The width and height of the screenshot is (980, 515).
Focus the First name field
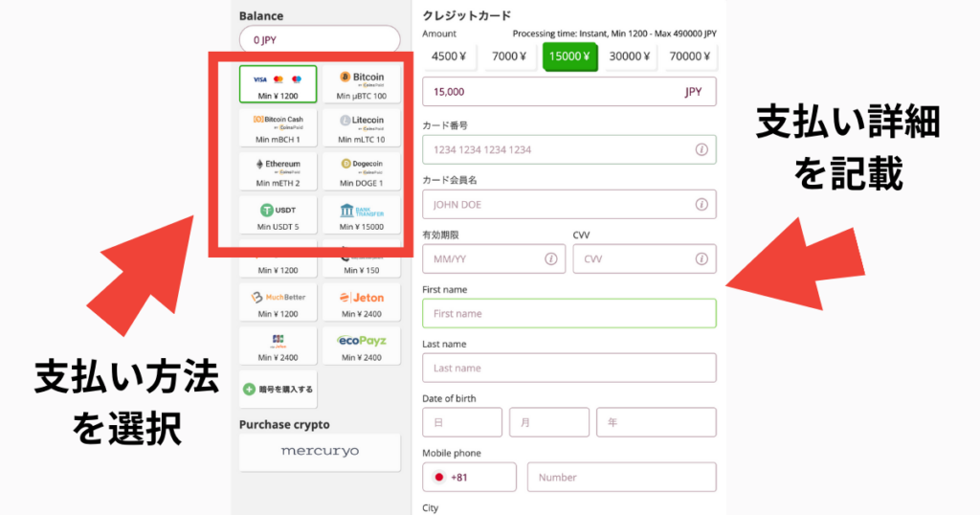tap(569, 313)
